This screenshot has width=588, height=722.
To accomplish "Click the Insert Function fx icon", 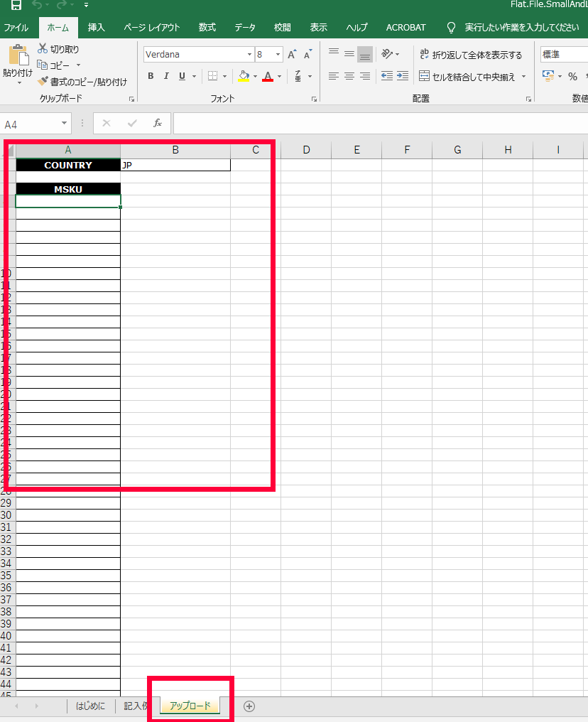I will point(158,123).
